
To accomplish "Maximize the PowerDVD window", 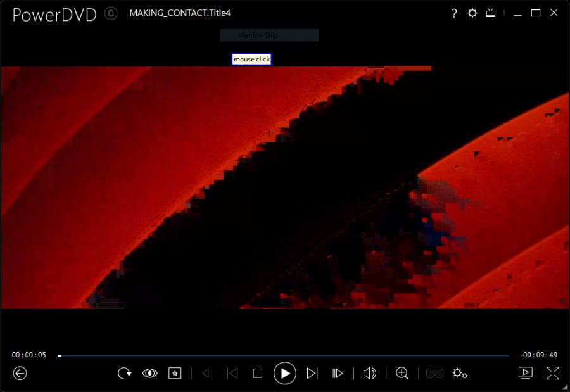I will (535, 13).
